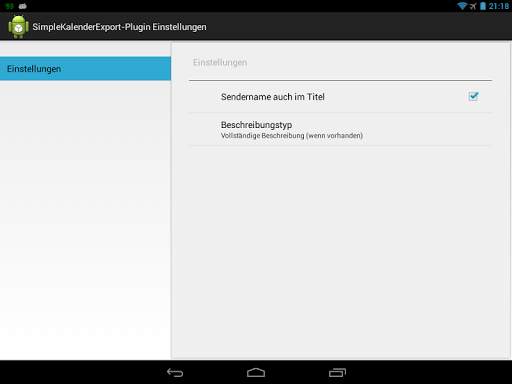Tap the battery status icon
The height and width of the screenshot is (384, 512).
483,6
